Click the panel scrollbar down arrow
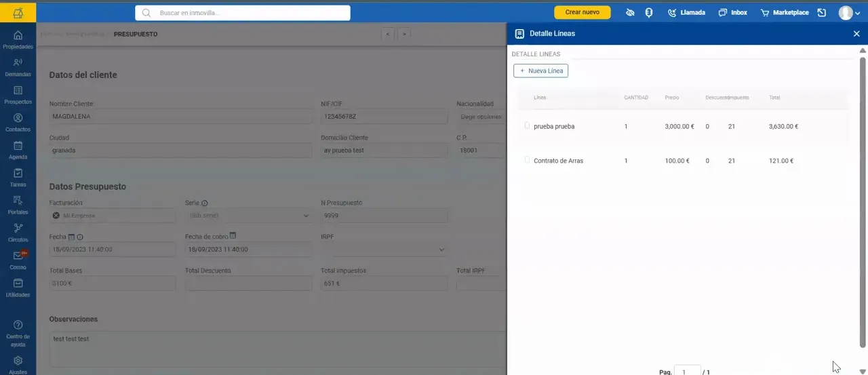 (863, 370)
